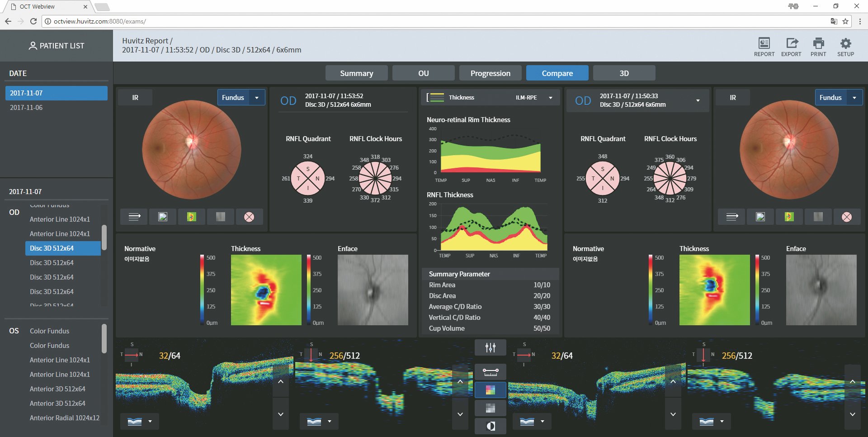This screenshot has height=437, width=868.
Task: Open right exam 11:50:33 selection dropdown
Action: [698, 100]
